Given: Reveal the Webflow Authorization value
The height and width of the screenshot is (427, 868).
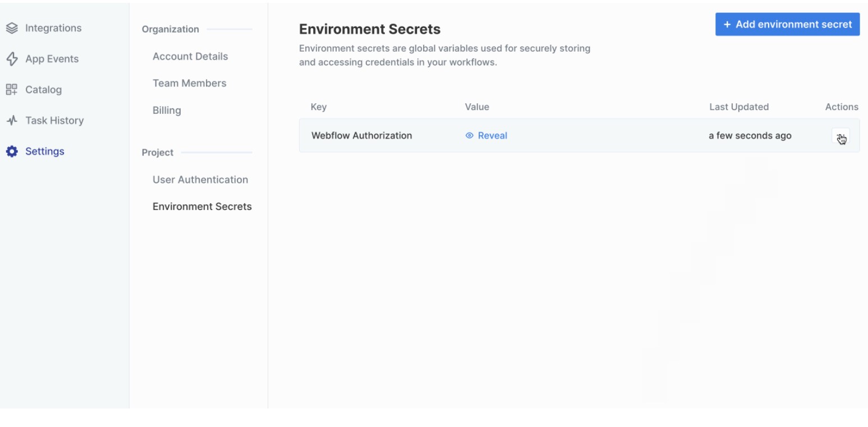Looking at the screenshot, I should [x=486, y=136].
